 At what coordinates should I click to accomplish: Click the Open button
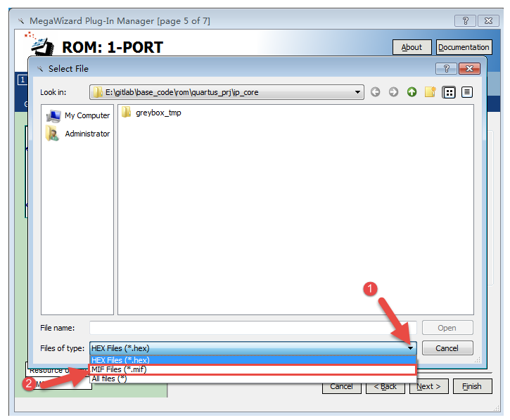point(447,328)
